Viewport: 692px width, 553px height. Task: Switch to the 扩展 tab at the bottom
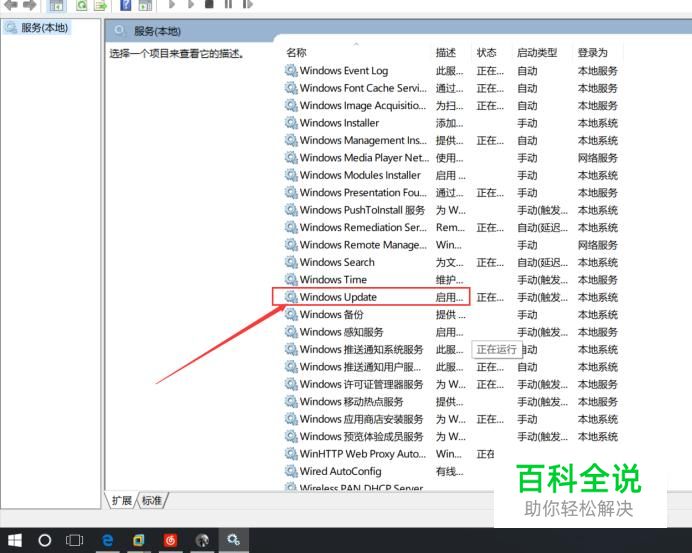click(121, 500)
